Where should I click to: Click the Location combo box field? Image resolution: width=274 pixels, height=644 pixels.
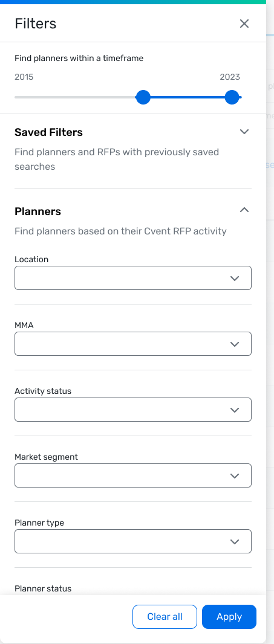(x=133, y=278)
